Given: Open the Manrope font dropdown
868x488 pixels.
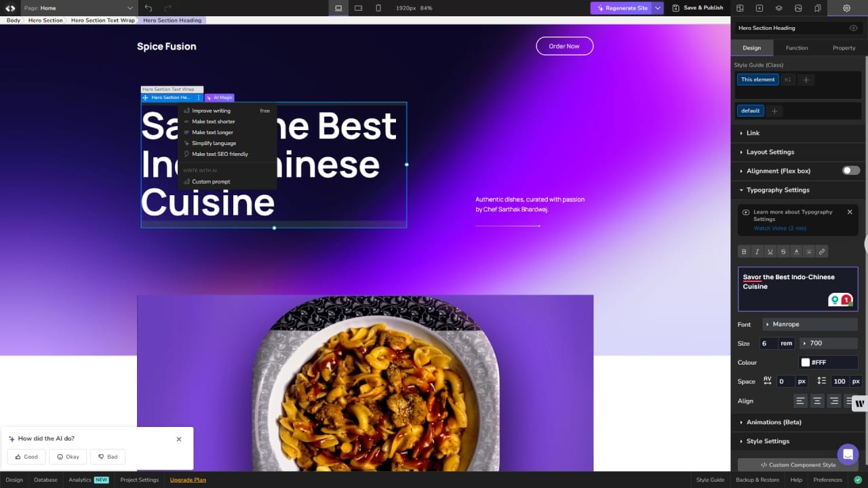Looking at the screenshot, I should [810, 324].
